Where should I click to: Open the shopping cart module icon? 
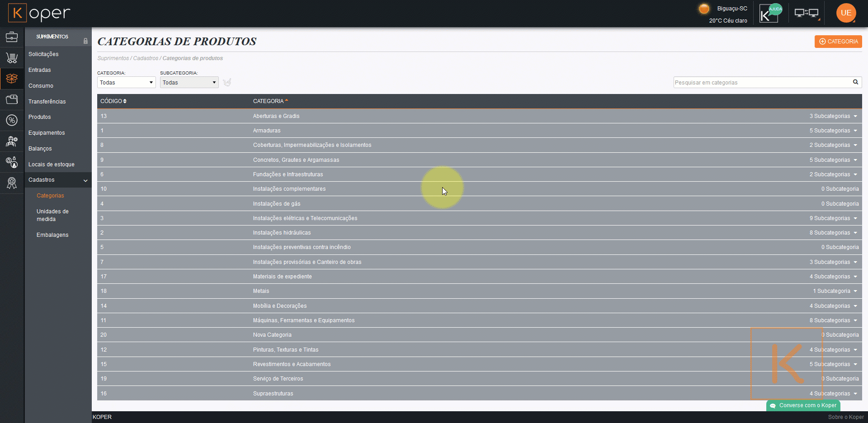pyautogui.click(x=12, y=58)
